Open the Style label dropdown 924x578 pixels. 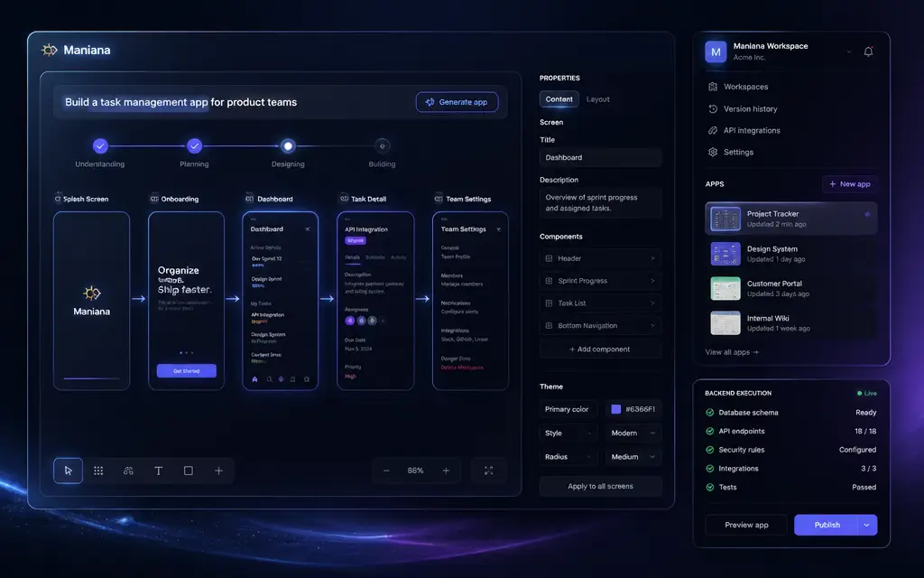568,433
